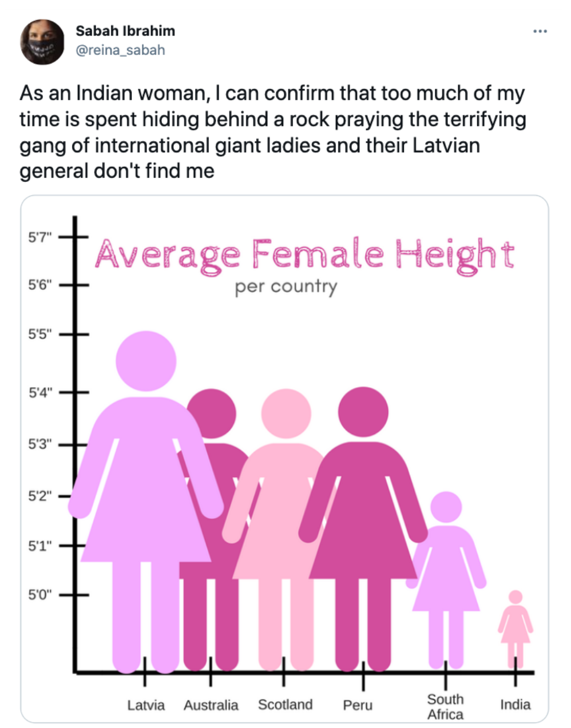The image size is (571, 728).
Task: Click the South Africa woman figure
Action: 446,572
